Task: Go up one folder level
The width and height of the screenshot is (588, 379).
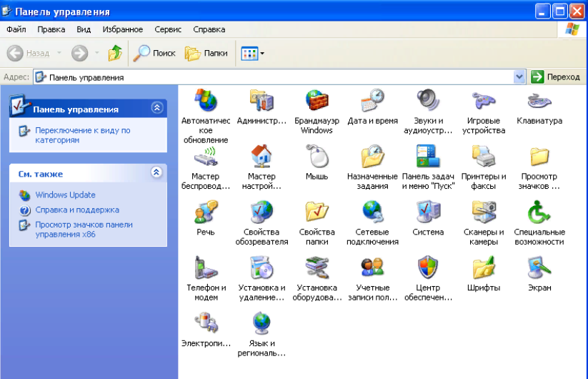Action: pyautogui.click(x=115, y=54)
